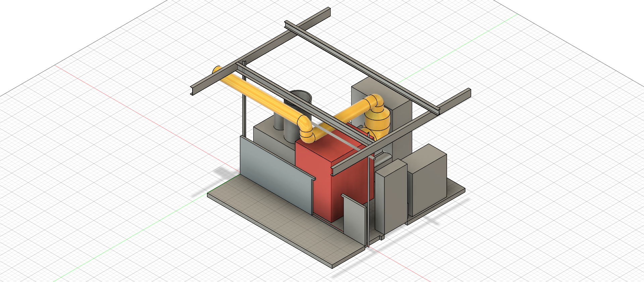Select the red X axis line
644x282 pixels.
tap(134, 111)
